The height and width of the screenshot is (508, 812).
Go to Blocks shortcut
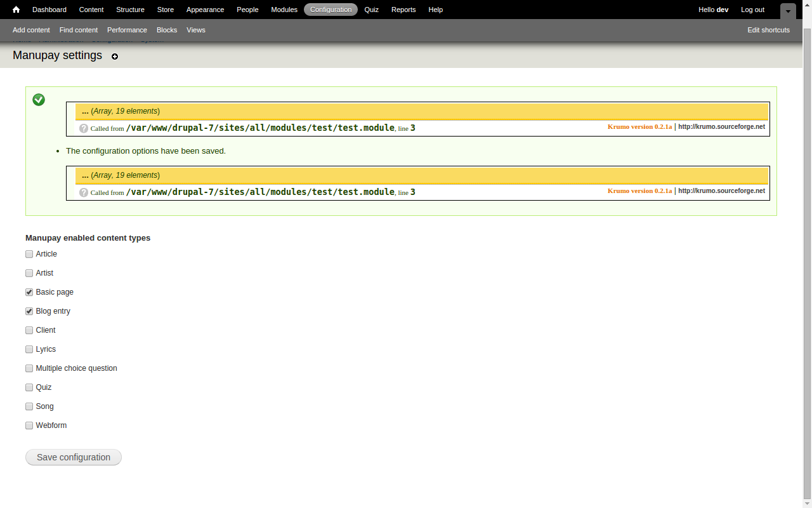click(x=167, y=30)
